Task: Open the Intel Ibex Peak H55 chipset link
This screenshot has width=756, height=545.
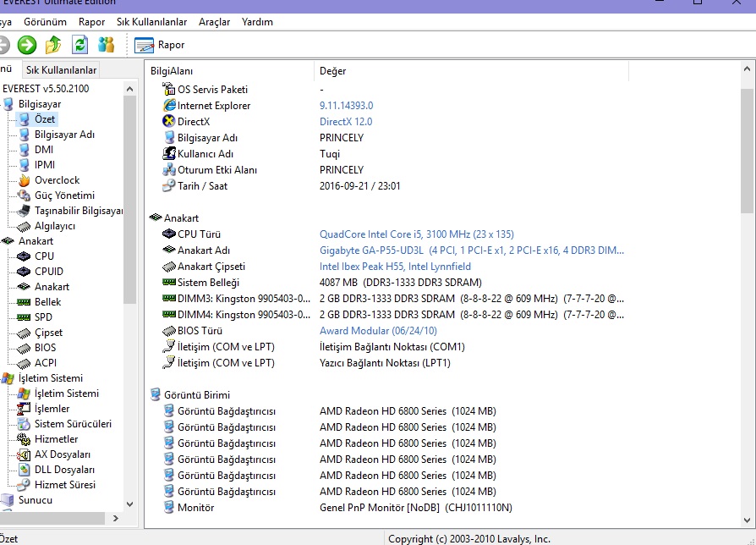Action: pyautogui.click(x=395, y=267)
